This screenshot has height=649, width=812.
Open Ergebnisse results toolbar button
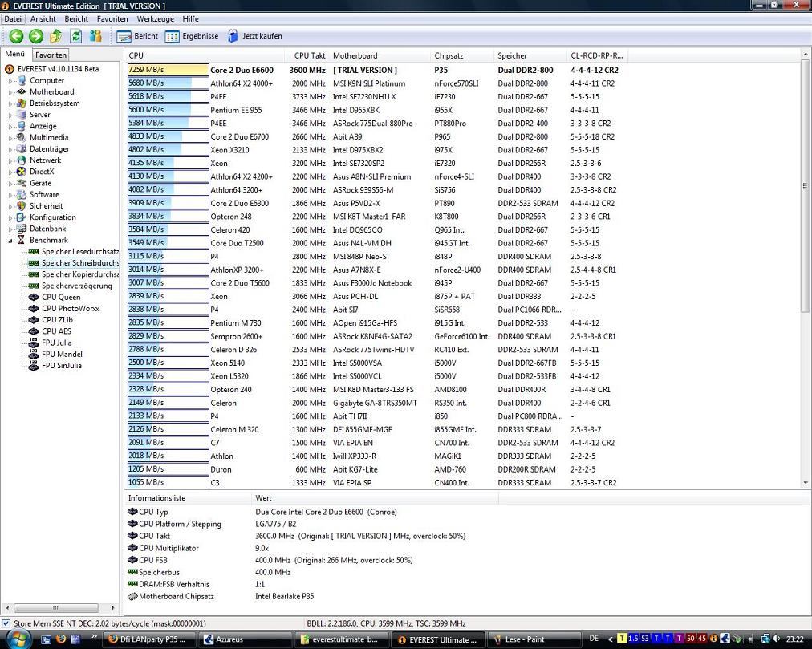click(x=192, y=36)
